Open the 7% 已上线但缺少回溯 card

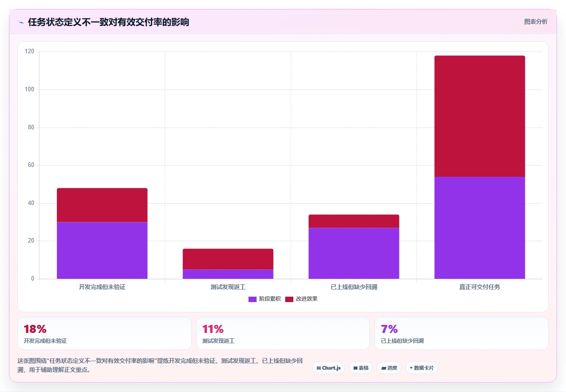pyautogui.click(x=461, y=333)
